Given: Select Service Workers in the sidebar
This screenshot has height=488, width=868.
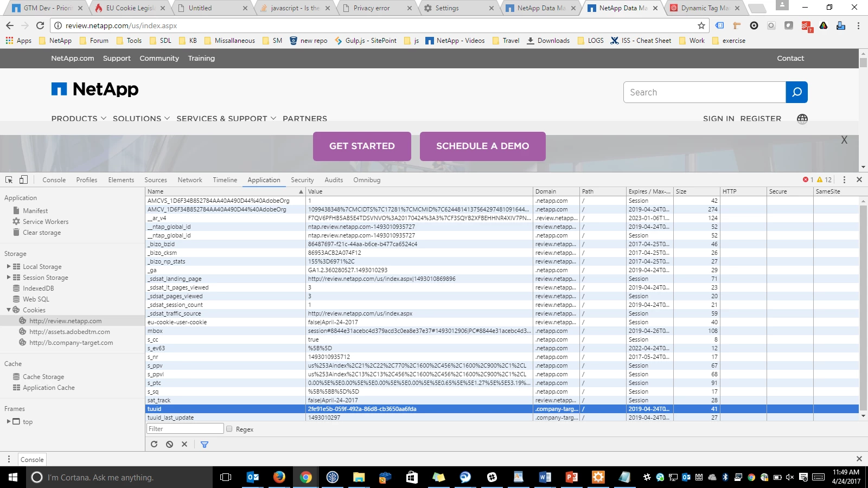Looking at the screenshot, I should [x=46, y=222].
